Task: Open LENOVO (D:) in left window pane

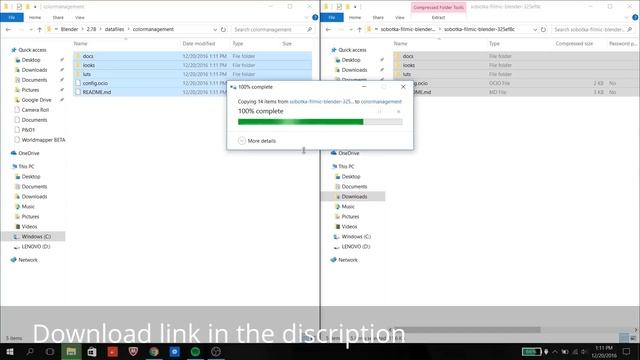Action: click(36, 247)
